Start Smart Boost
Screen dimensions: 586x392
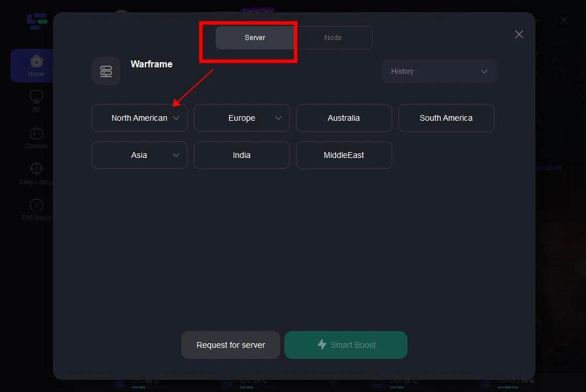tap(346, 345)
